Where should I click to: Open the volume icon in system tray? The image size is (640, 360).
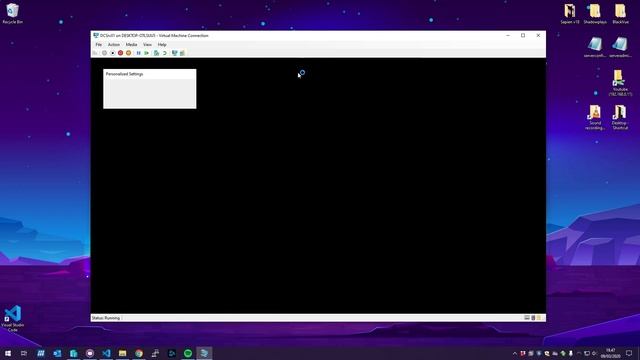tap(594, 353)
